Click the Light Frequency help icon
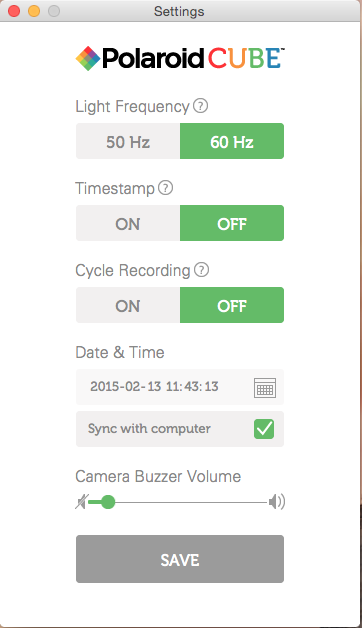The width and height of the screenshot is (362, 628). [201, 106]
